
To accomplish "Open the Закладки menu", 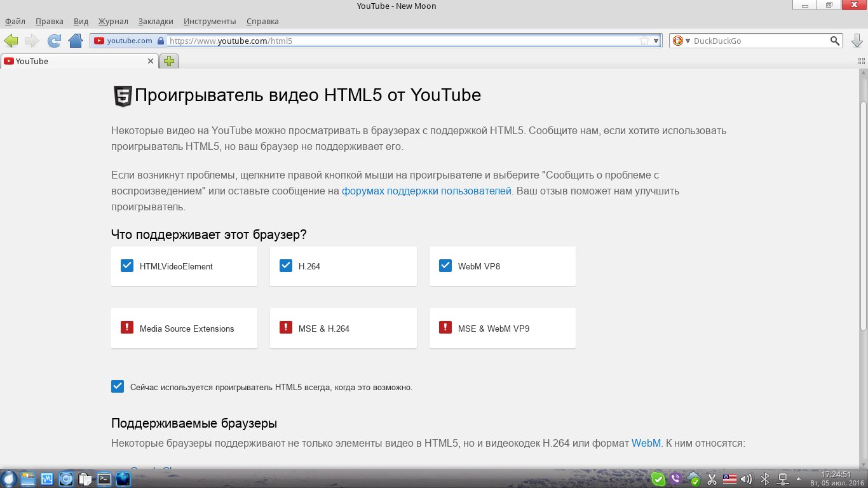I will coord(155,21).
